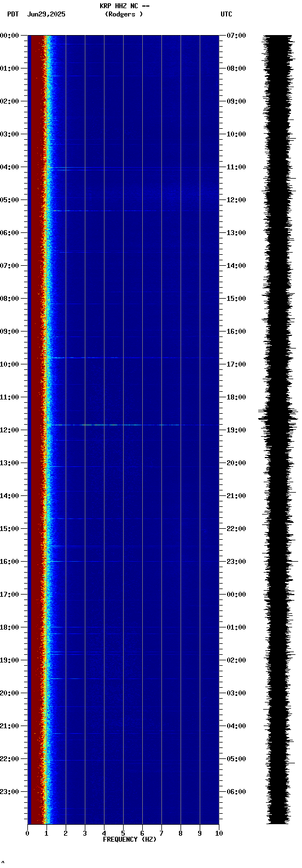Click the 19:00 UTC time label
Screen dimensions: 302x868
(236, 430)
